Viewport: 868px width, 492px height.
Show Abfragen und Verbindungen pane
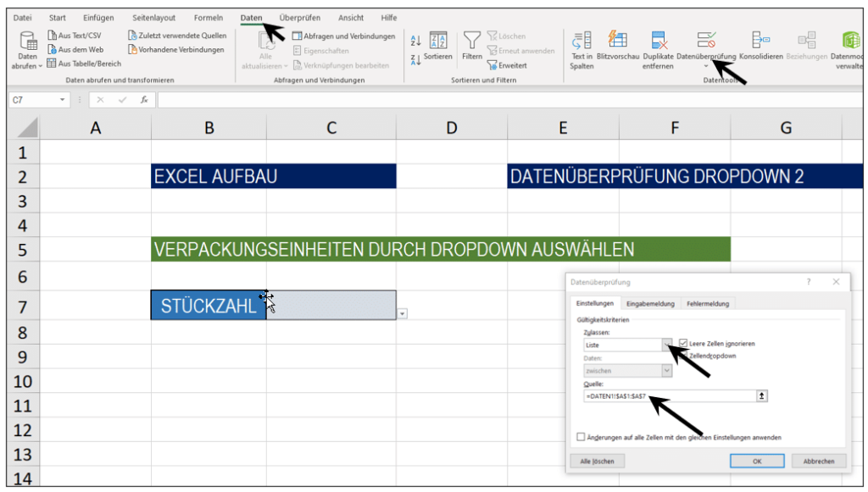coord(344,36)
